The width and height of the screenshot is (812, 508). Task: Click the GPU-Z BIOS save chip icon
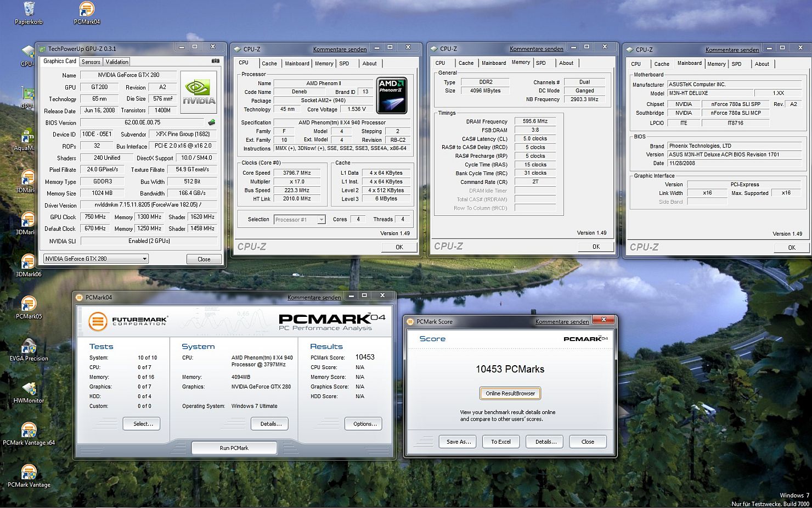point(212,122)
